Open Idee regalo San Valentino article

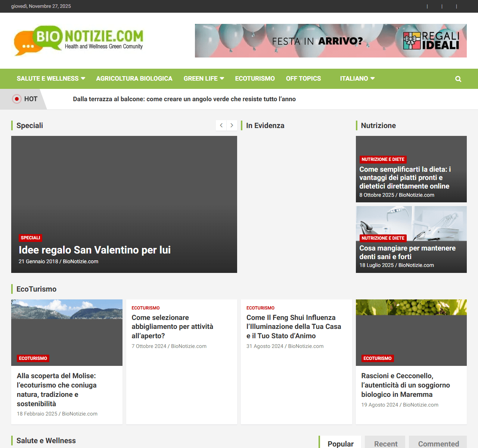click(94, 250)
